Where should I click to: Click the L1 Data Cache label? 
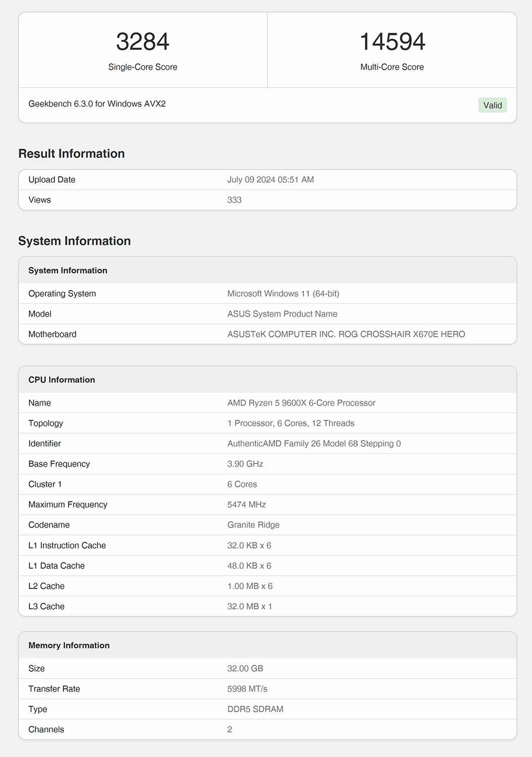pyautogui.click(x=57, y=566)
